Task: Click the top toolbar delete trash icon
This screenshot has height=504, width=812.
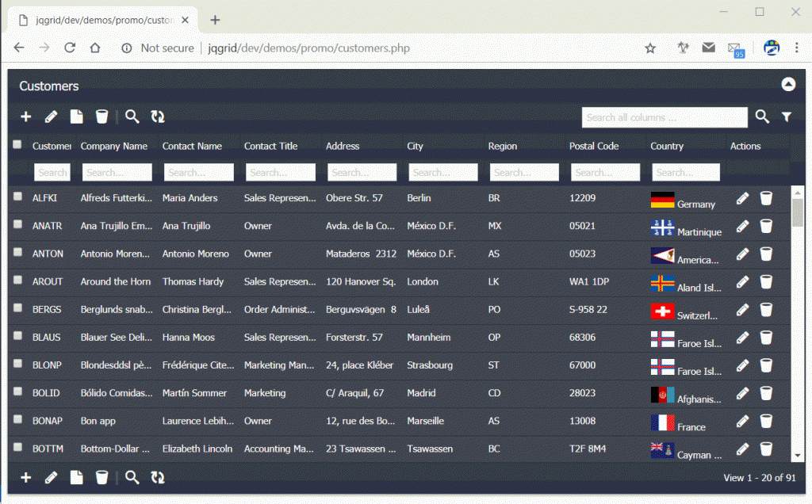Action: [x=101, y=117]
